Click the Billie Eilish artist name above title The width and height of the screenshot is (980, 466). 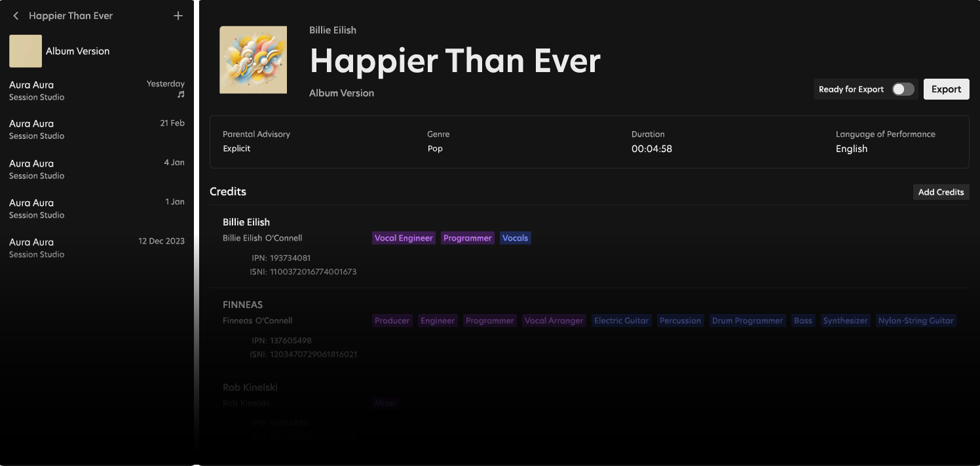click(333, 30)
